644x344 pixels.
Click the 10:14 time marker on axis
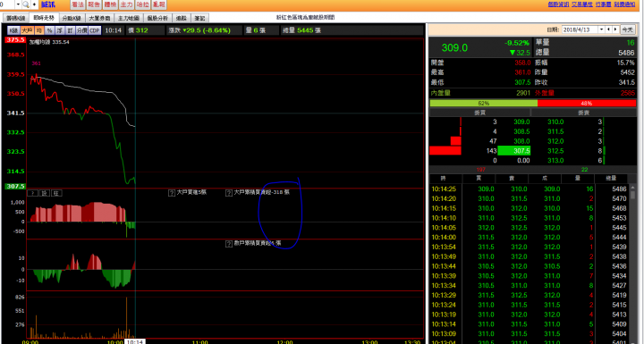[135, 341]
